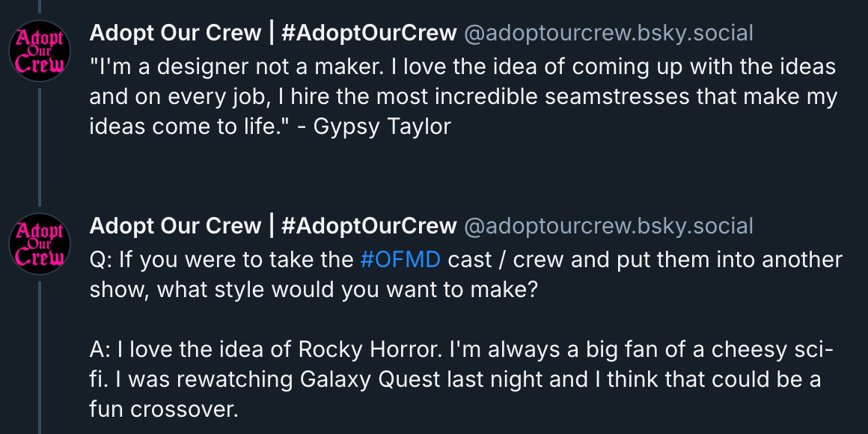Click the Adopt Our Crew name on the first post
This screenshot has width=868, height=434.
tap(175, 33)
